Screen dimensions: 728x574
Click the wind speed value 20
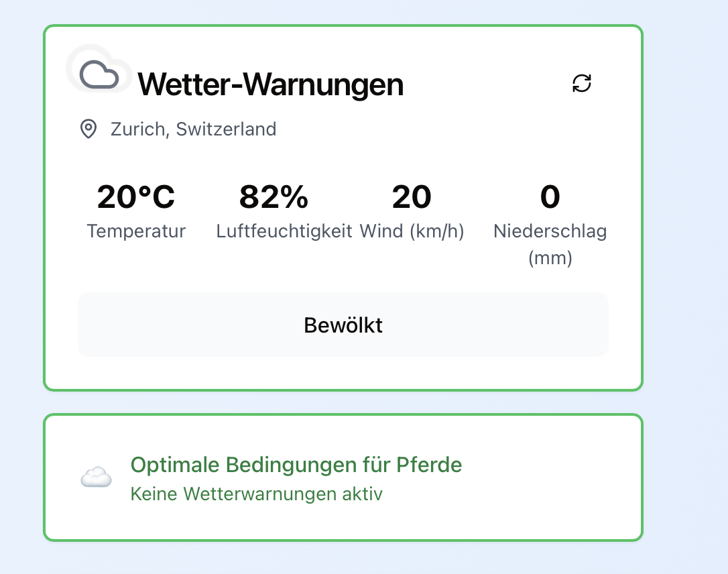(412, 197)
